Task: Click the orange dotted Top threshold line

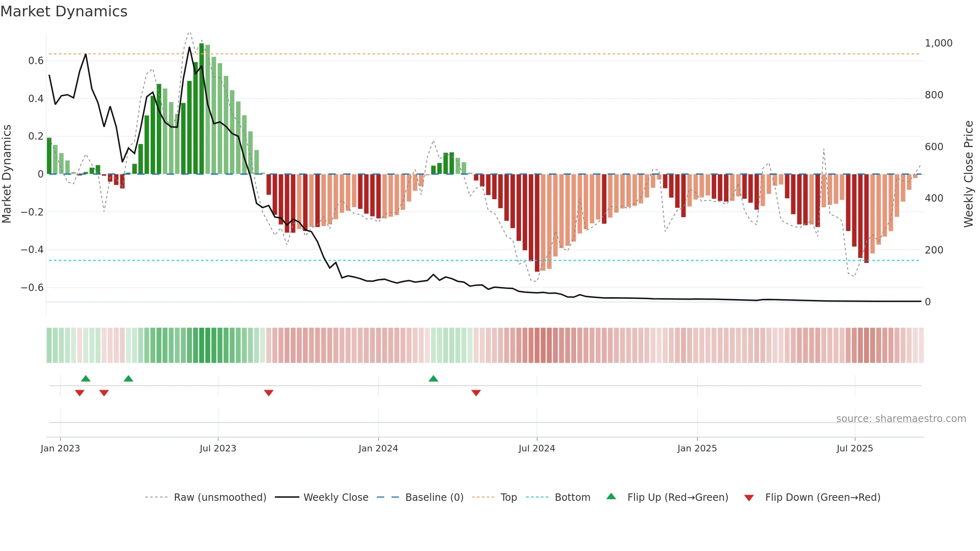Action: (x=484, y=54)
